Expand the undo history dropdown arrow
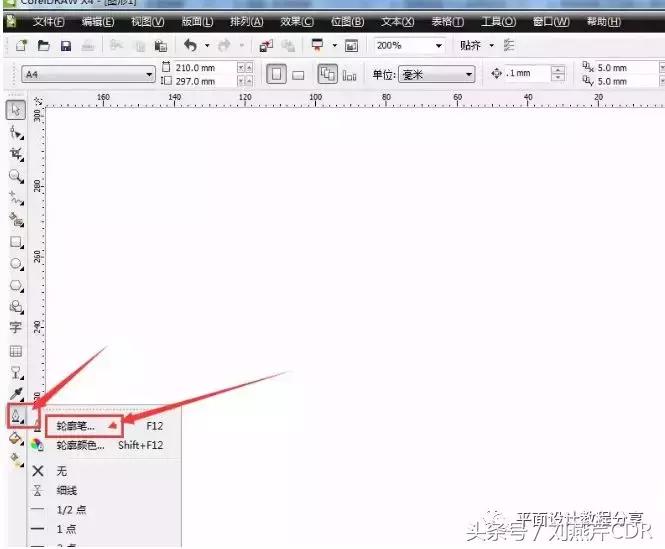Screen dimensions: 665x549 click(207, 45)
